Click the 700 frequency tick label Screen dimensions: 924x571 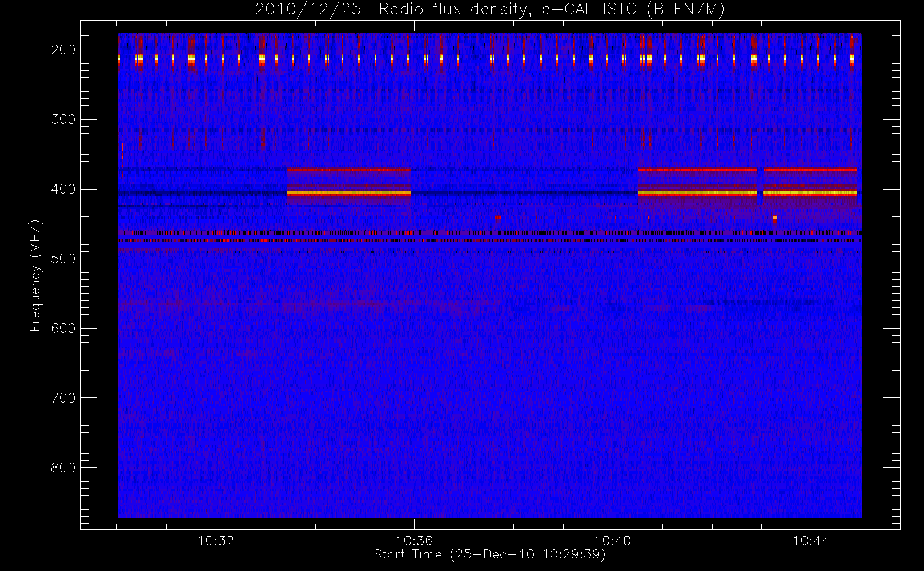63,398
